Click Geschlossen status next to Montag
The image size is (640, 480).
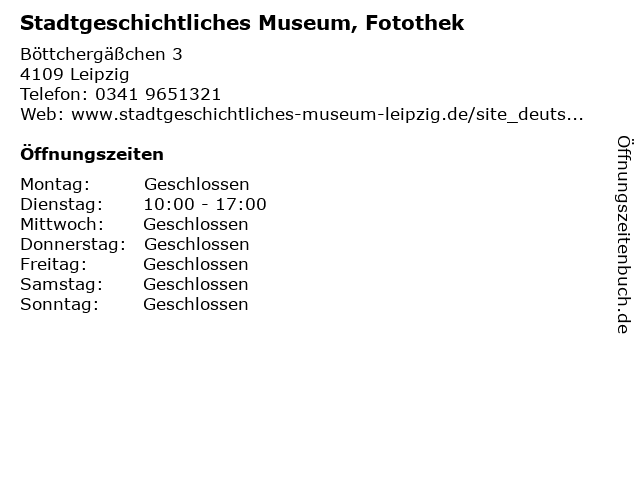click(196, 184)
